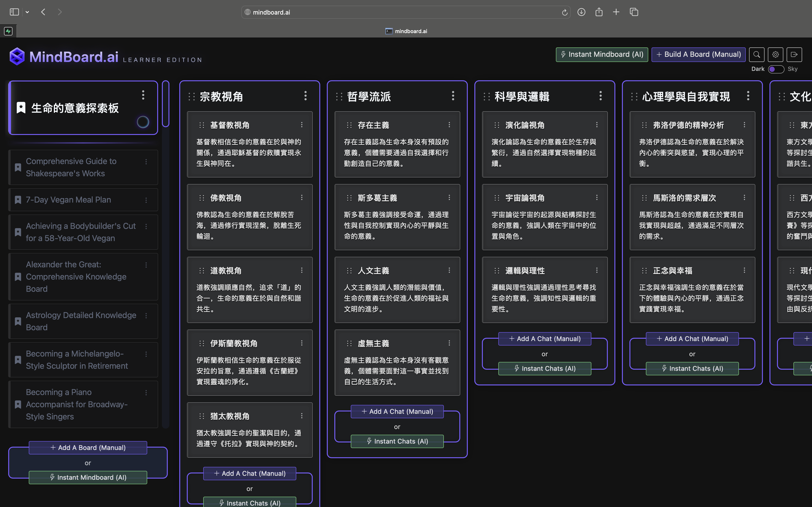The height and width of the screenshot is (507, 812).
Task: Toggle the Safari sidebar button
Action: click(x=14, y=12)
